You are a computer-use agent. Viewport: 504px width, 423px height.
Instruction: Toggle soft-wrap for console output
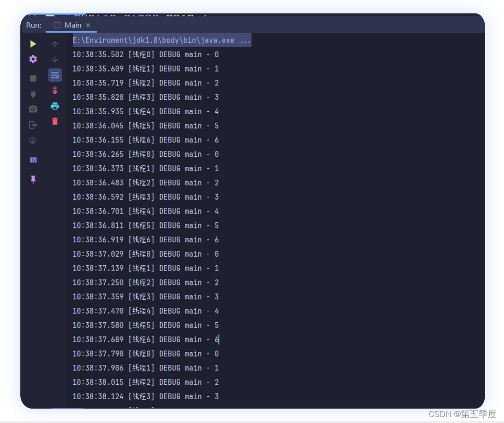click(55, 75)
